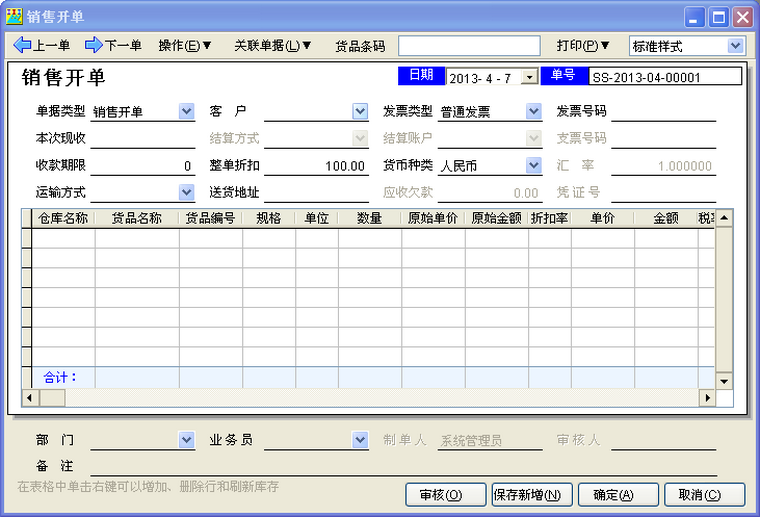The width and height of the screenshot is (760, 517).
Task: Click the 发票号码 input field
Action: tap(664, 112)
